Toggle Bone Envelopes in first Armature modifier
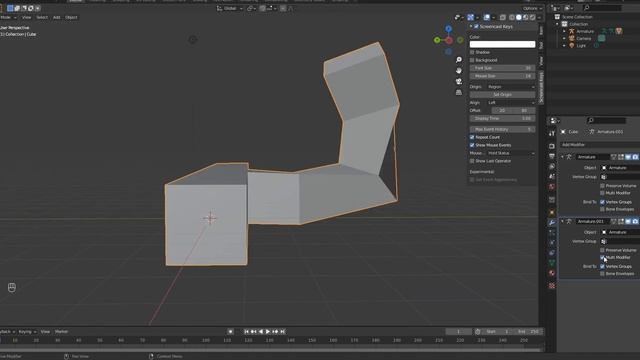Screen dimensions: 640x360 tap(602, 209)
